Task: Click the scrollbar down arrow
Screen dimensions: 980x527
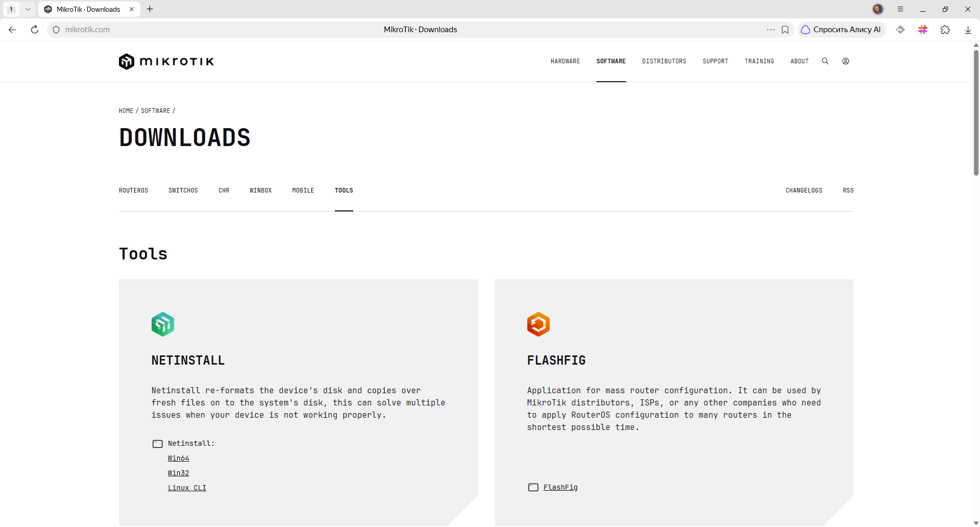Action: pyautogui.click(x=976, y=523)
